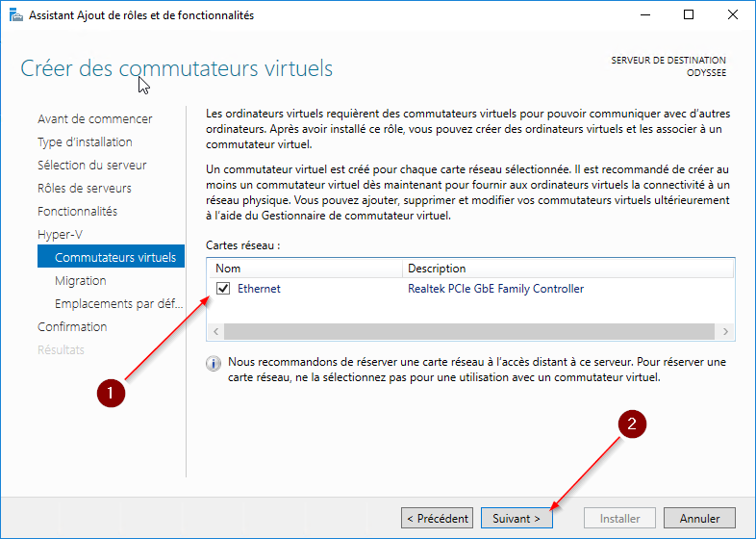
Task: Open the Migration sub-step
Action: [81, 281]
